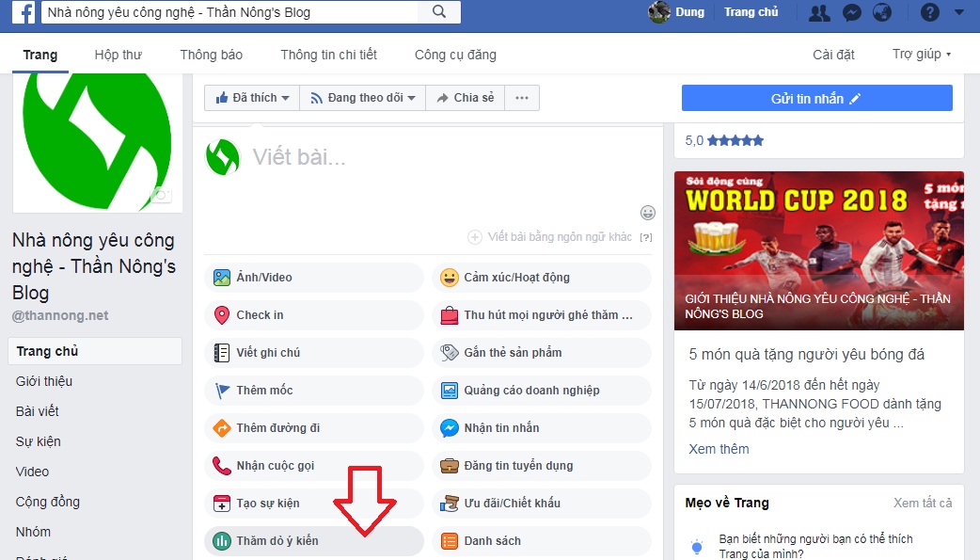980x560 pixels.
Task: Open Nhóm in left sidebar
Action: [33, 531]
